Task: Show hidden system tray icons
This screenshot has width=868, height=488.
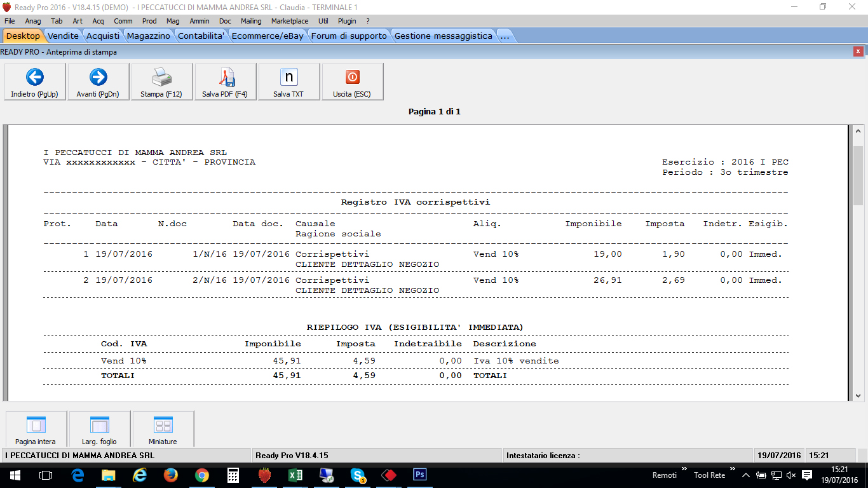Action: pos(745,475)
